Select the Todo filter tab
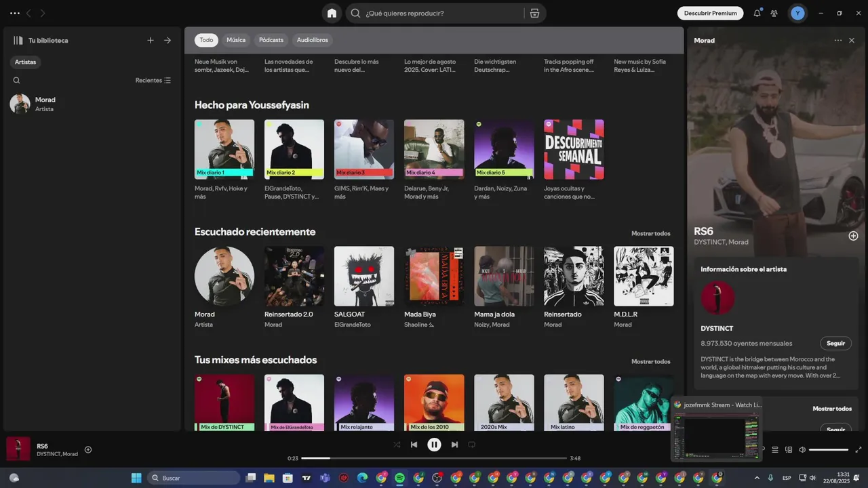Viewport: 868px width, 488px height. (206, 40)
